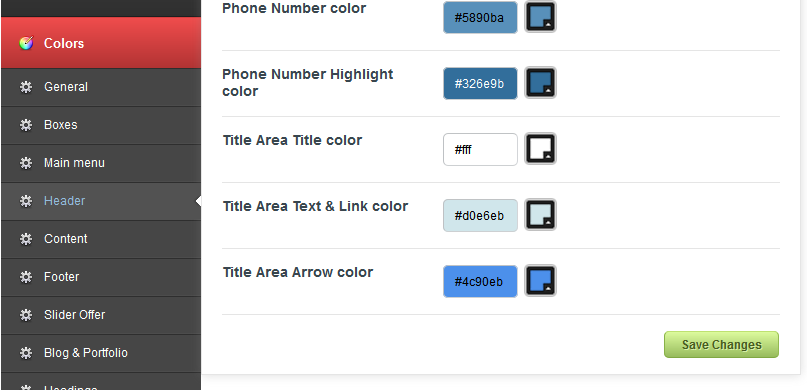Click the gear icon beside Main menu
This screenshot has width=807, height=390.
(26, 163)
